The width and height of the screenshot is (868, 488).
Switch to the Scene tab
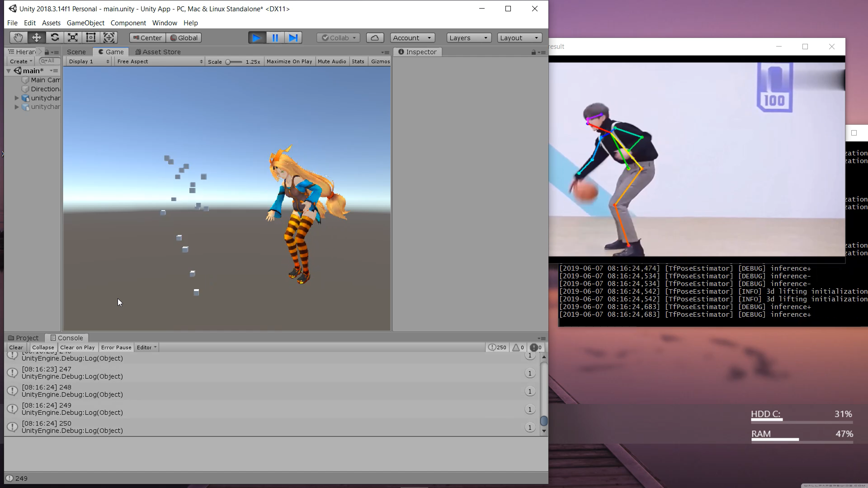[76, 52]
